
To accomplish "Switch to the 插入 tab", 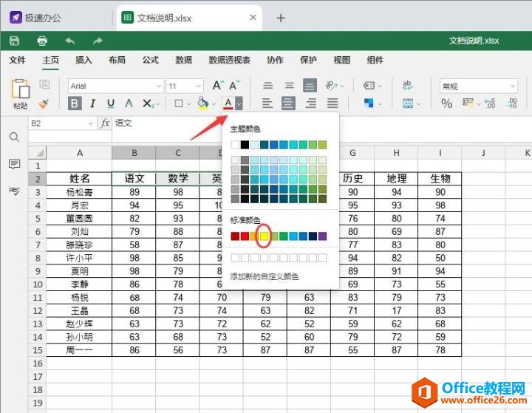I will coord(83,60).
